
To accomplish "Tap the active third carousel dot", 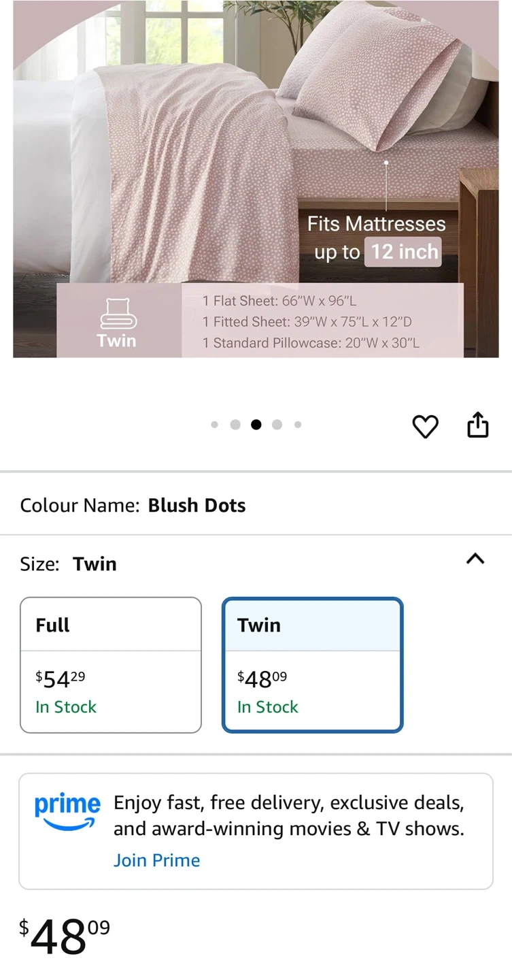I will click(256, 425).
